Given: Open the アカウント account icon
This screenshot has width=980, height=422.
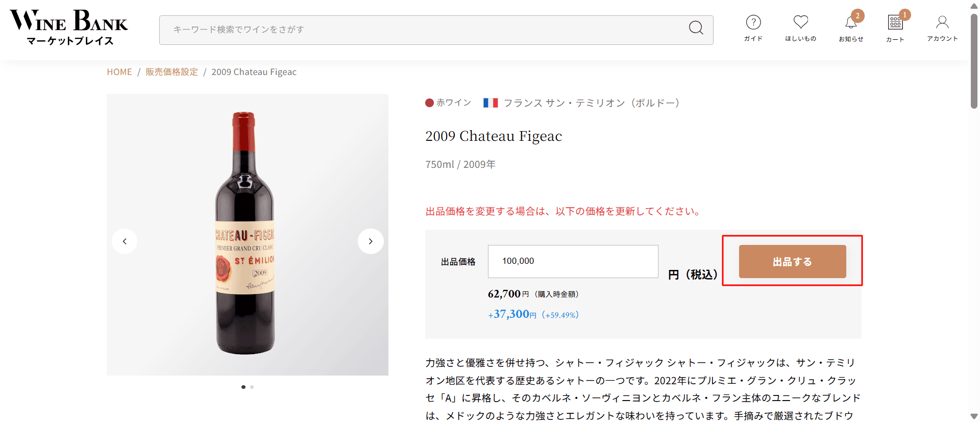Looking at the screenshot, I should 942,28.
